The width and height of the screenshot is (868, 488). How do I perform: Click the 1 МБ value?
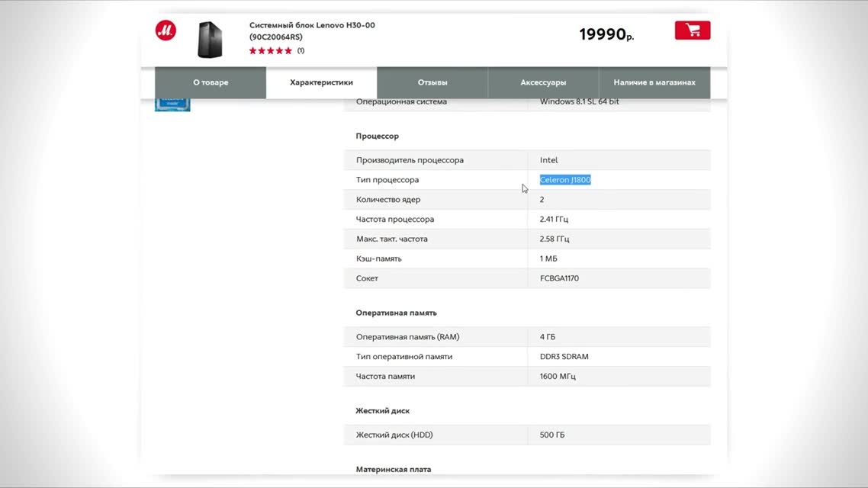(548, 258)
